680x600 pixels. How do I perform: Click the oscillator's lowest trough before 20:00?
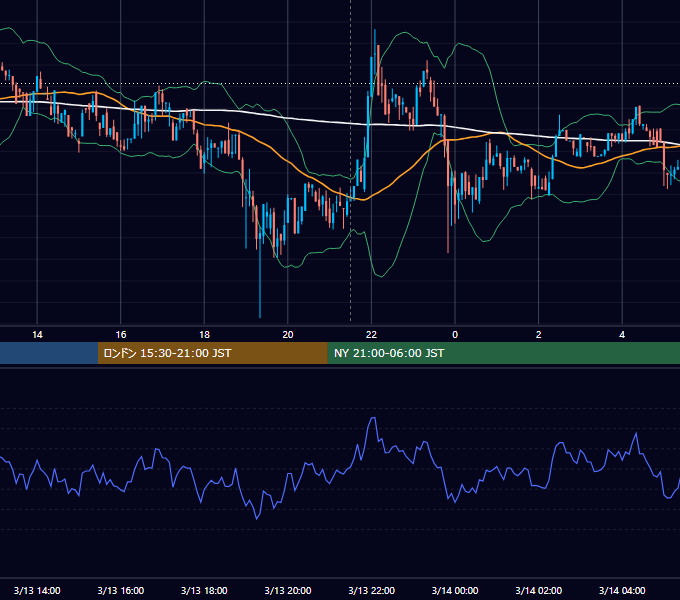[257, 518]
